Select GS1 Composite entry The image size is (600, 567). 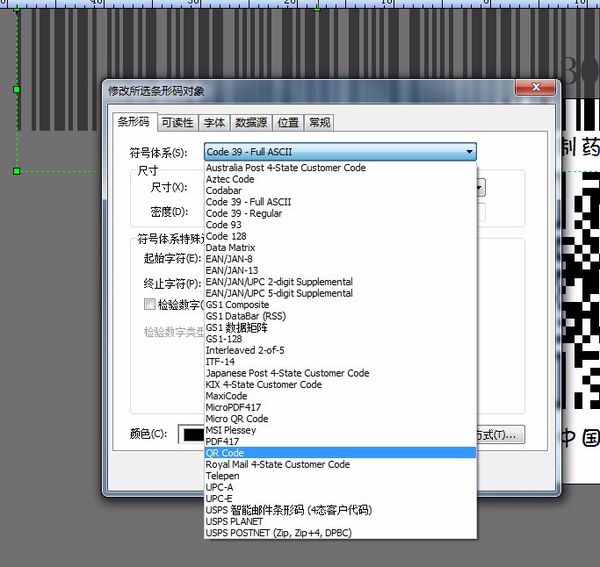point(340,305)
